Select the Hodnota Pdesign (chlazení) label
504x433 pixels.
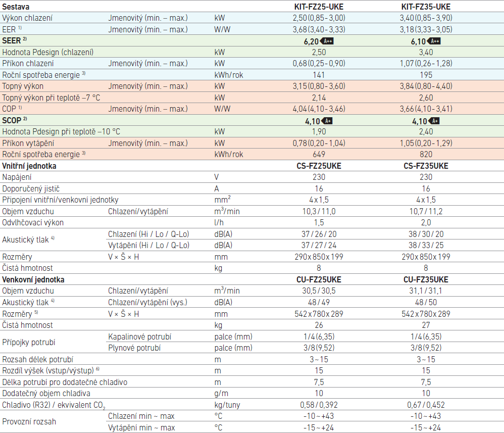coord(48,52)
